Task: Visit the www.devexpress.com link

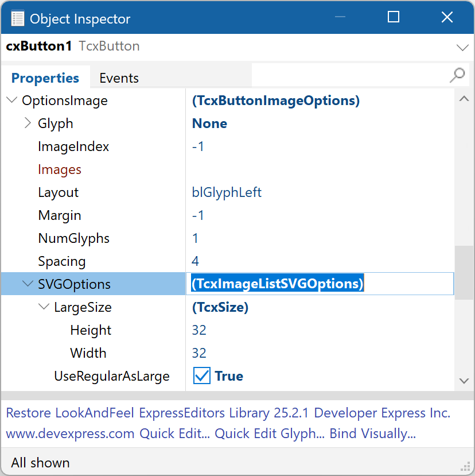Action: coord(70,434)
